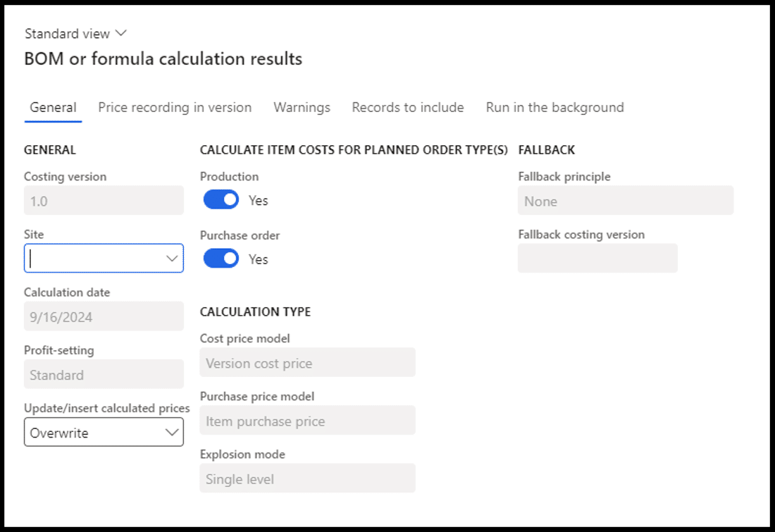775x532 pixels.
Task: Open the Update/insert calculated prices dropdown
Action: pyautogui.click(x=104, y=433)
